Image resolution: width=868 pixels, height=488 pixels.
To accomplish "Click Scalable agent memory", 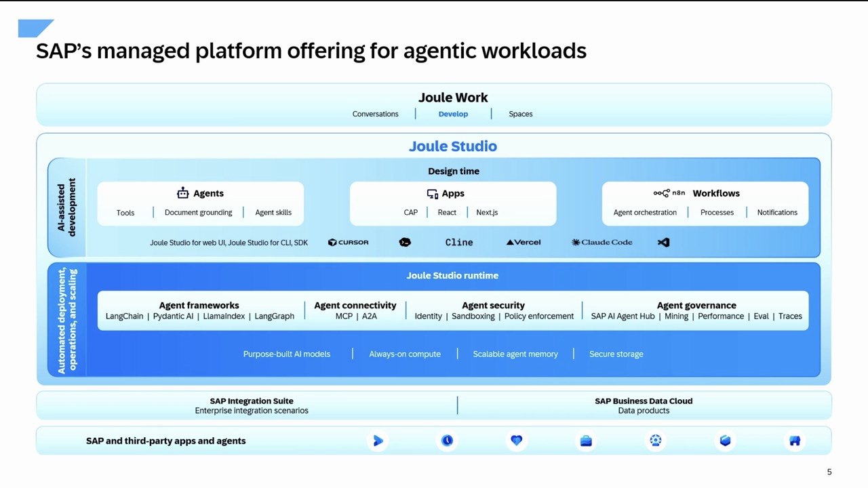I will (515, 354).
